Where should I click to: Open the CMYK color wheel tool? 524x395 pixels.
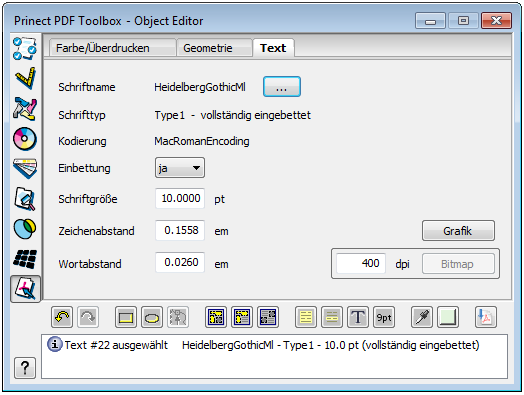25,139
